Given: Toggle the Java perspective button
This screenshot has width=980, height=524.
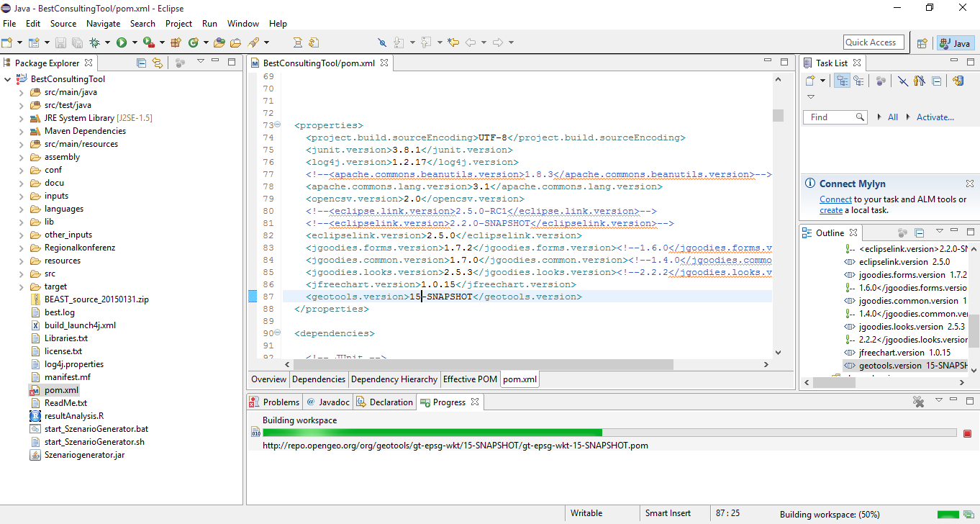Looking at the screenshot, I should tap(955, 43).
